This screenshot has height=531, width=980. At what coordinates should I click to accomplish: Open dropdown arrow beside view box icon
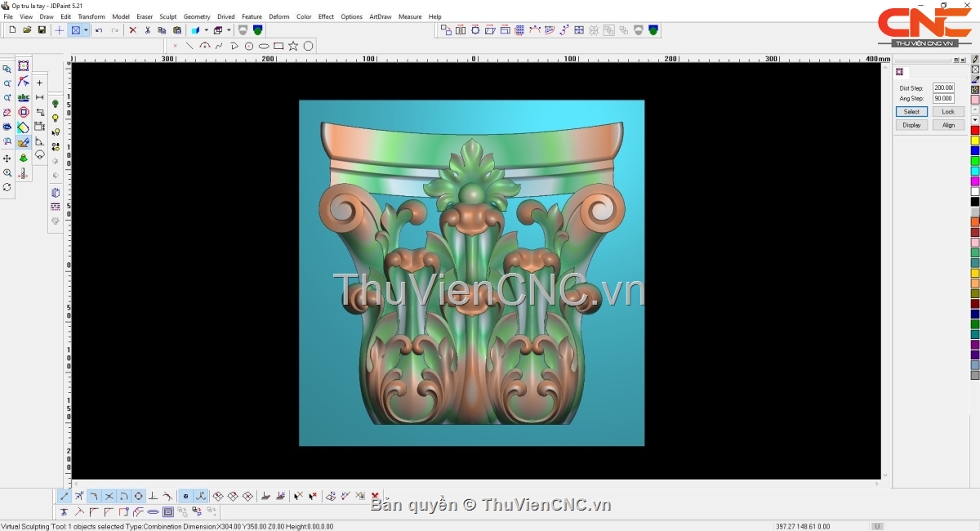pyautogui.click(x=86, y=30)
